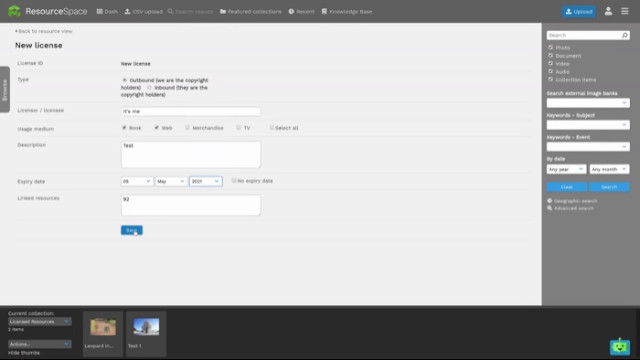
Task: Click the Advanced search magnifier icon
Action: click(549, 208)
